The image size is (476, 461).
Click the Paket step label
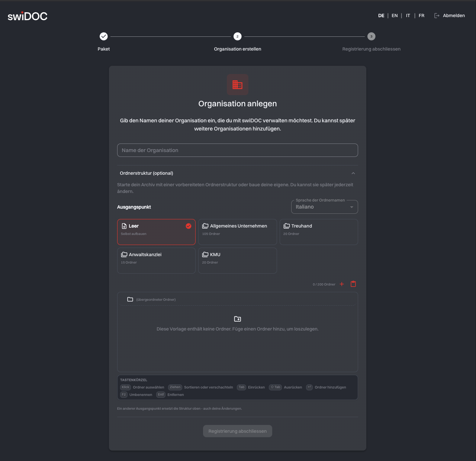coord(104,49)
